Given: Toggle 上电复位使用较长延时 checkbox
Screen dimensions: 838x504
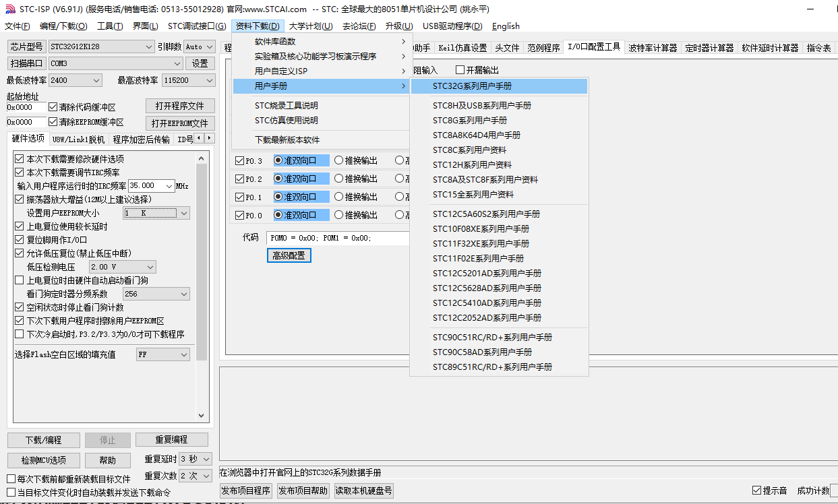Looking at the screenshot, I should coord(19,226).
